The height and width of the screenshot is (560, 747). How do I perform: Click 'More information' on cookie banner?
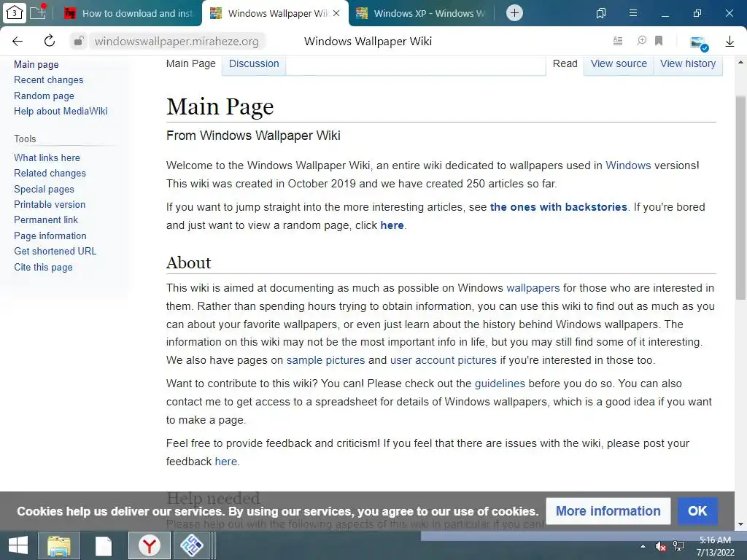[608, 511]
